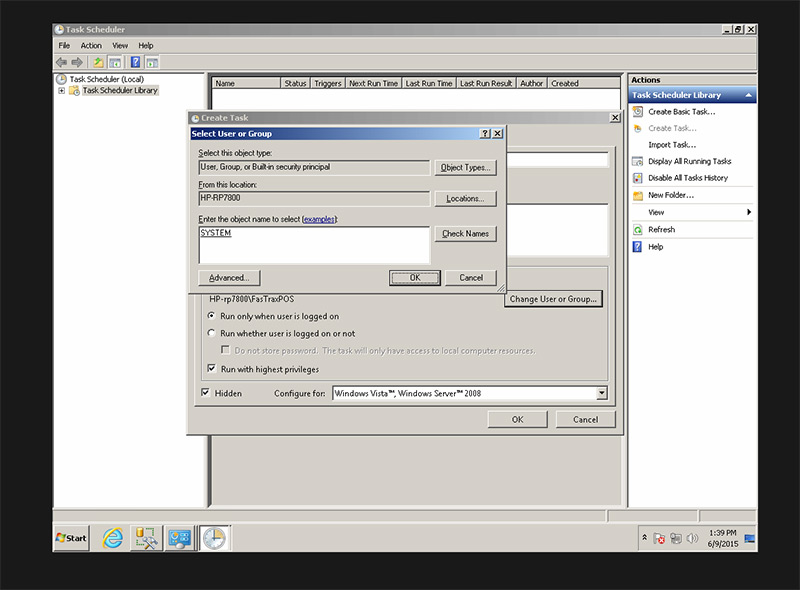800x590 pixels.
Task: Toggle the console tree pane icon
Action: (115, 63)
